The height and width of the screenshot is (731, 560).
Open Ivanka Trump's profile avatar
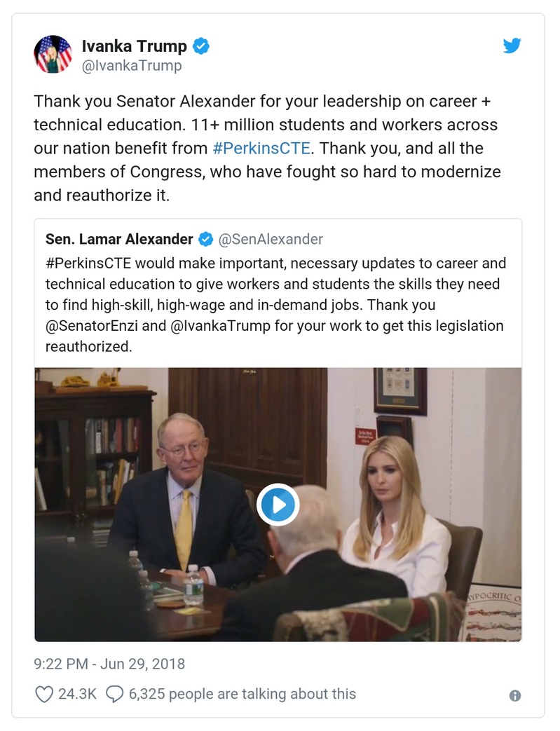[53, 54]
